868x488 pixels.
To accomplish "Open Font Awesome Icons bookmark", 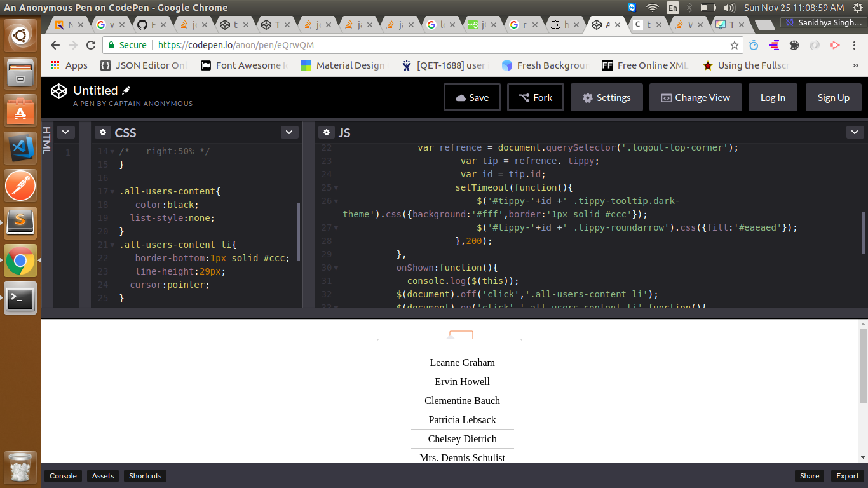I will pyautogui.click(x=245, y=65).
